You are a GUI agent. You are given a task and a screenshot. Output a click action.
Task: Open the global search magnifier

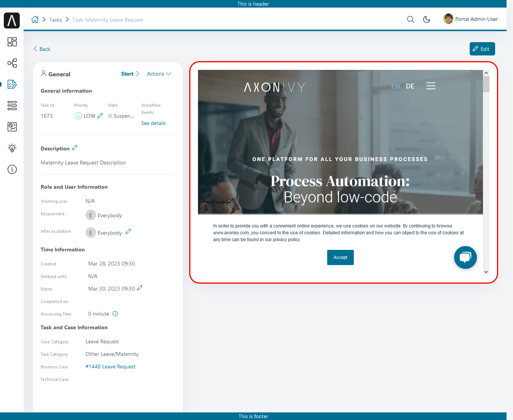point(410,19)
